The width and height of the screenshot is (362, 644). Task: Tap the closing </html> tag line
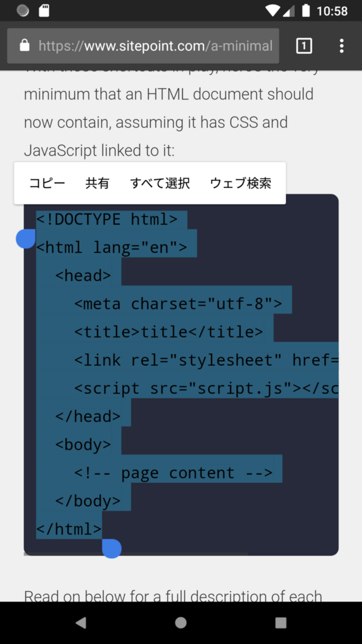(69, 529)
